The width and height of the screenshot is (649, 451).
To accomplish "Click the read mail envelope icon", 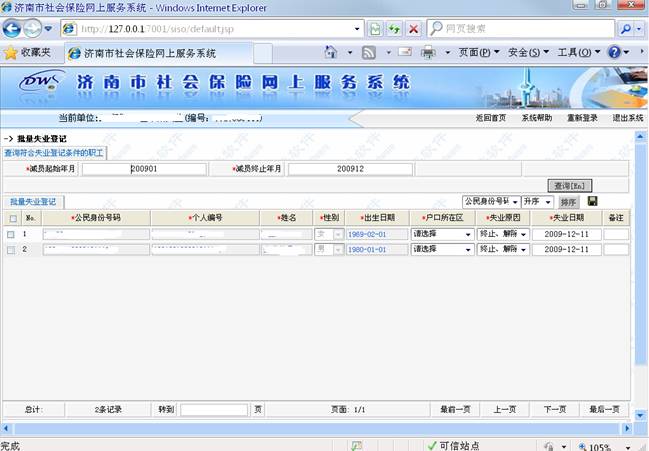I will click(404, 52).
